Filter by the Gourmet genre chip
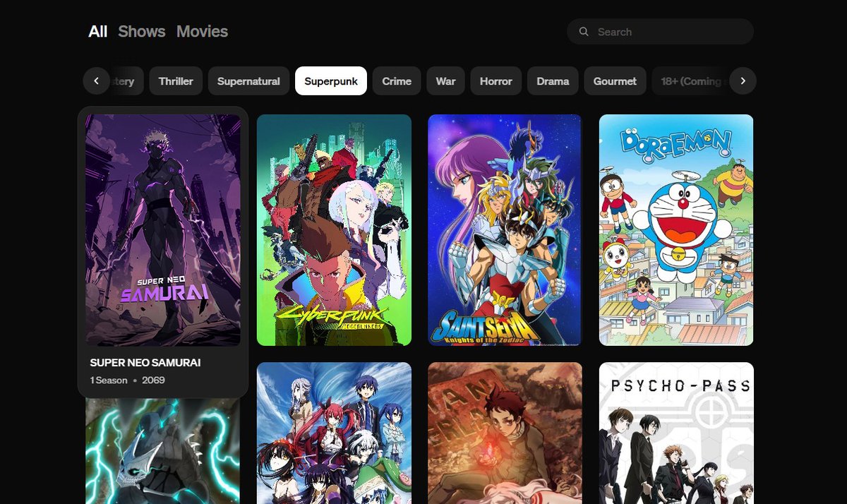Screen dimensions: 847x504 tap(615, 81)
